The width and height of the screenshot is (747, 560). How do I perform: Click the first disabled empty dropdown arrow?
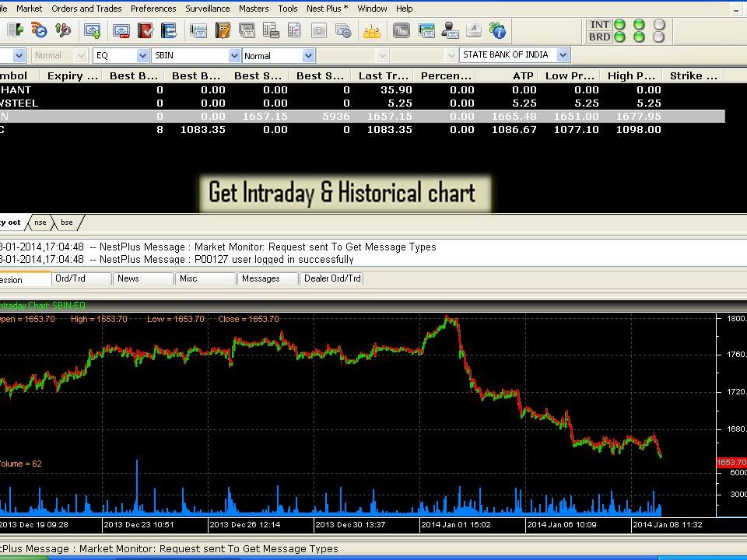(x=381, y=56)
